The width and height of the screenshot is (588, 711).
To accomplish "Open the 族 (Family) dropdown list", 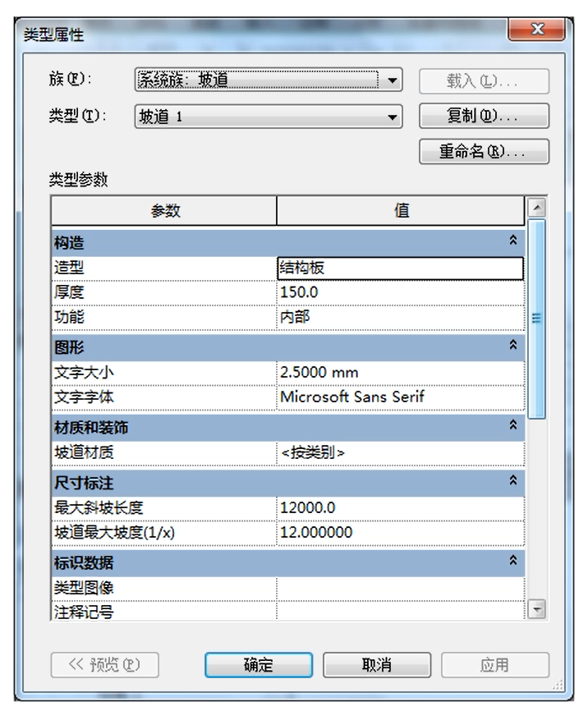I will click(393, 80).
